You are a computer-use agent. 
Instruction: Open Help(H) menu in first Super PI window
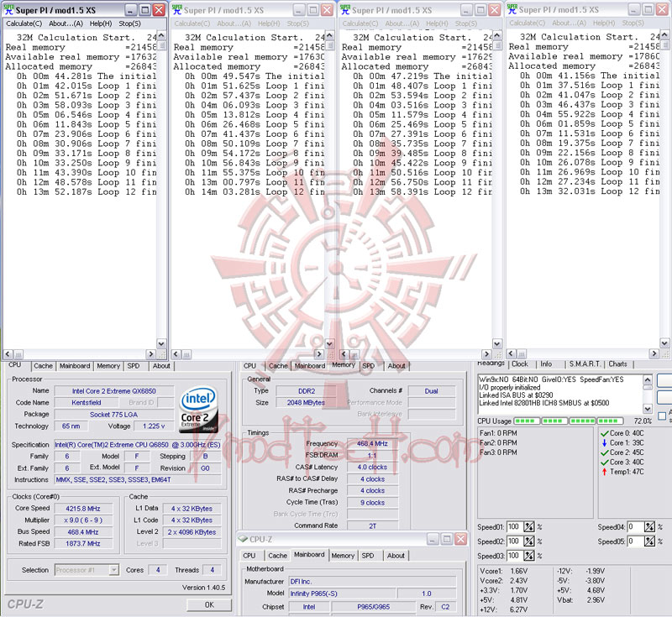pos(101,24)
